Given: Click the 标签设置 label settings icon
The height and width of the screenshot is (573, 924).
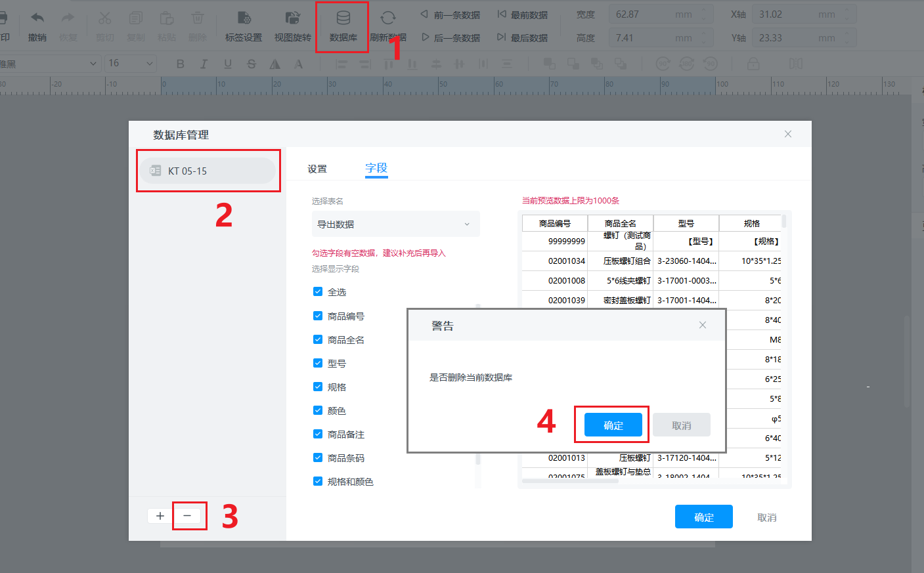Looking at the screenshot, I should (244, 25).
